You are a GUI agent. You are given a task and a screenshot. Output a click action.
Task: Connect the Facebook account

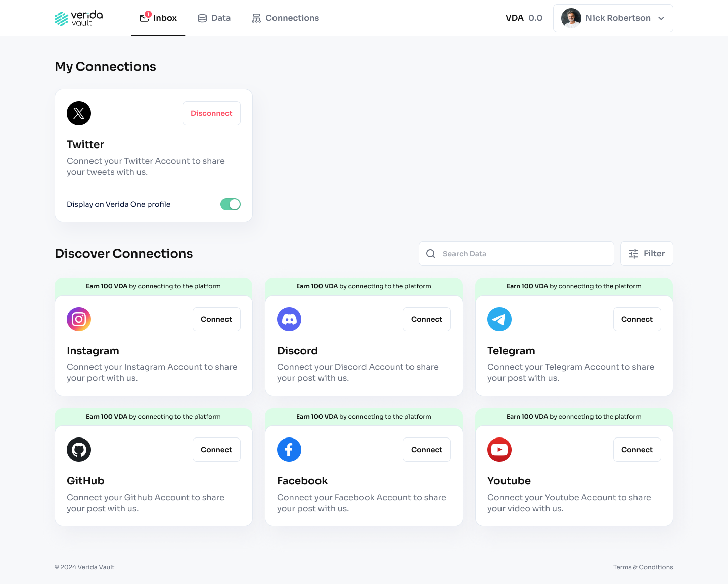pyautogui.click(x=427, y=450)
